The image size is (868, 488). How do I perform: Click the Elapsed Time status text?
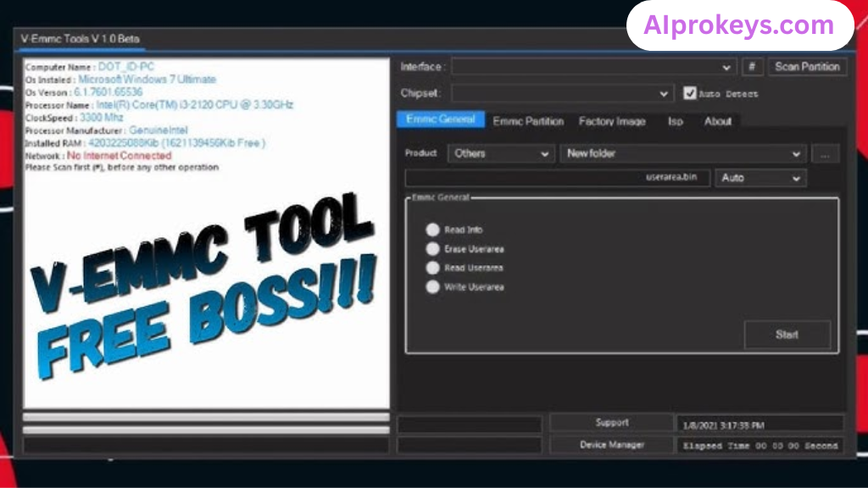[x=760, y=446]
